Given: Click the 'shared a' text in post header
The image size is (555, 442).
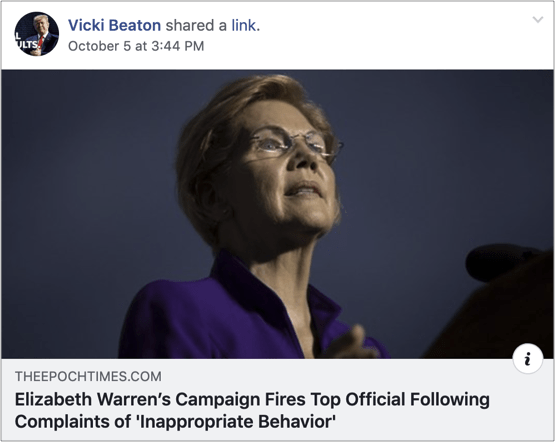Looking at the screenshot, I should (196, 25).
